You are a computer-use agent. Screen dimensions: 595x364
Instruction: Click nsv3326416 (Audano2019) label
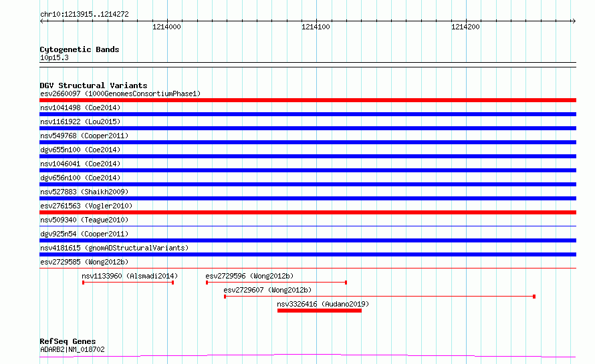(x=323, y=304)
